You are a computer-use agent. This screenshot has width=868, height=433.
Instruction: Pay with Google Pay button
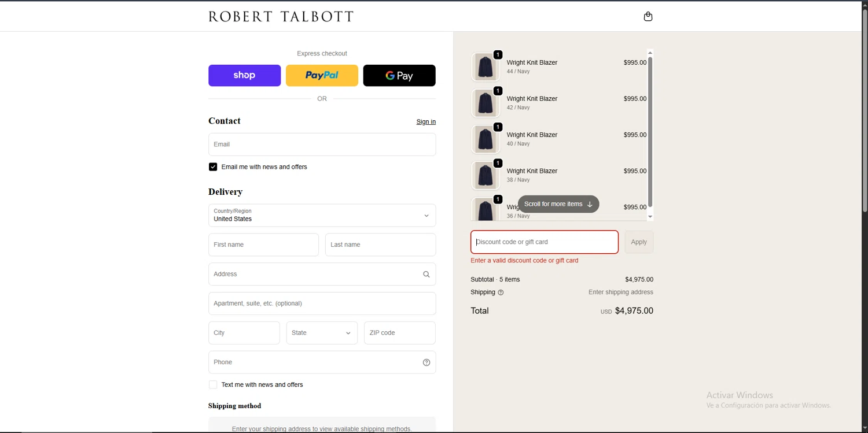399,76
